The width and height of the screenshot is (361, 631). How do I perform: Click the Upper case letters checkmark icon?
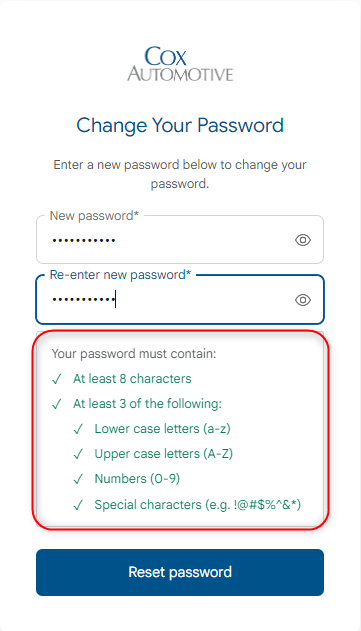(x=78, y=454)
